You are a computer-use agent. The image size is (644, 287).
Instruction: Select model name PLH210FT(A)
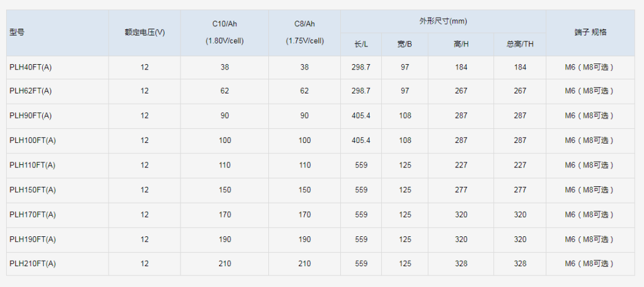coord(32,264)
